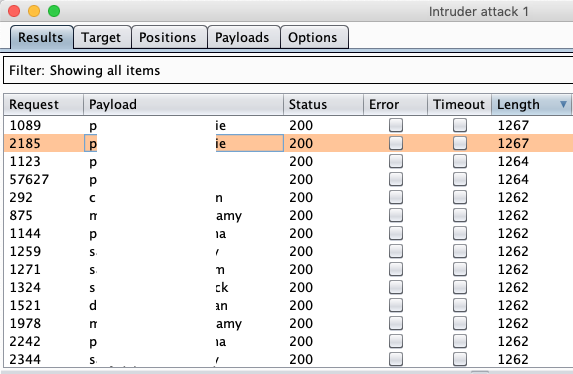
Task: Toggle Timeout checkbox for request 875
Action: tap(460, 215)
